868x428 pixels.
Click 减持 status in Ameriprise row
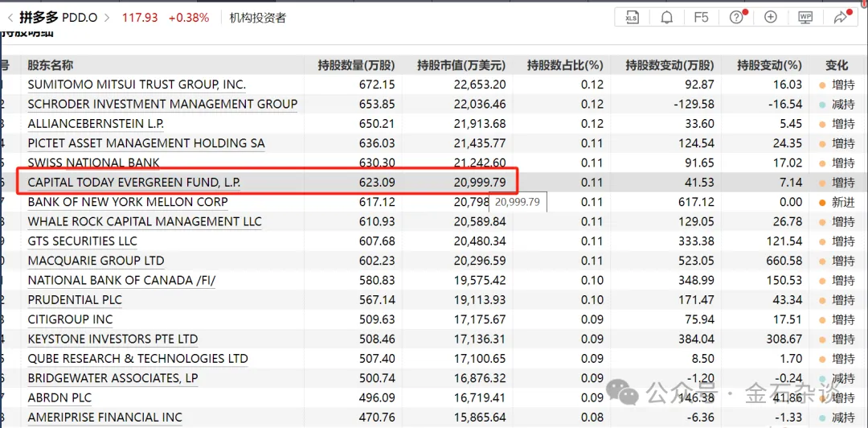[x=842, y=418]
